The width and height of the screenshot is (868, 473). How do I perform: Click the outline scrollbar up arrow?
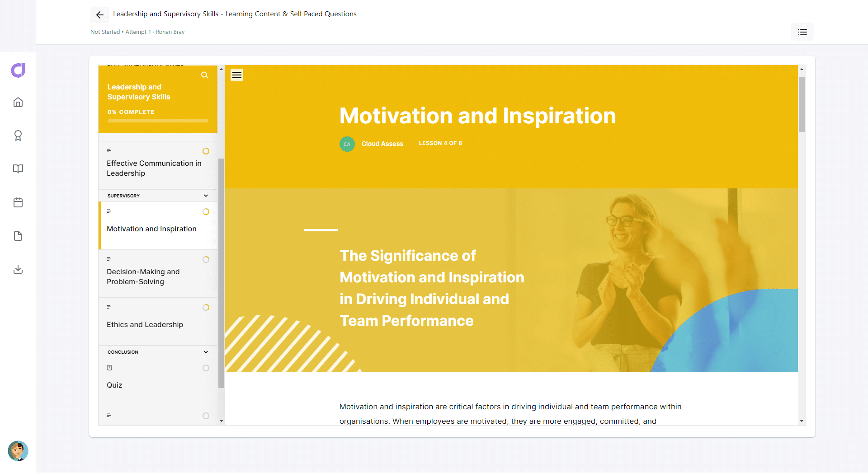pyautogui.click(x=221, y=69)
